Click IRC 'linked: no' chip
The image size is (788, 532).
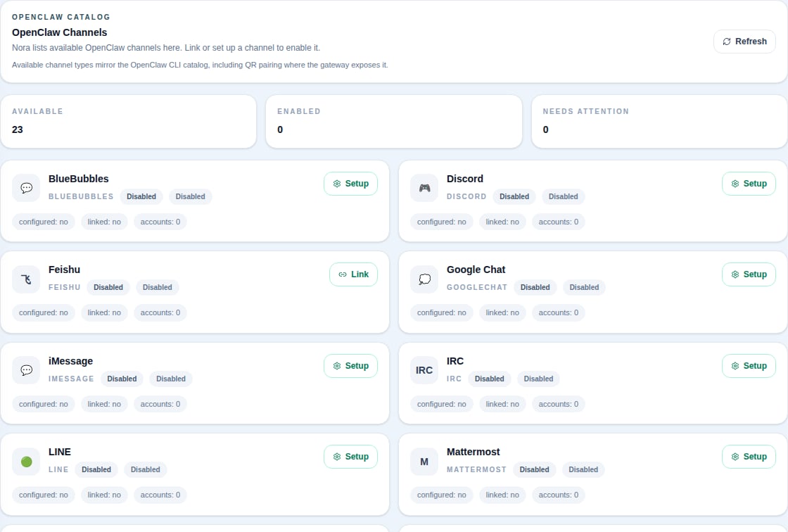pyautogui.click(x=502, y=405)
